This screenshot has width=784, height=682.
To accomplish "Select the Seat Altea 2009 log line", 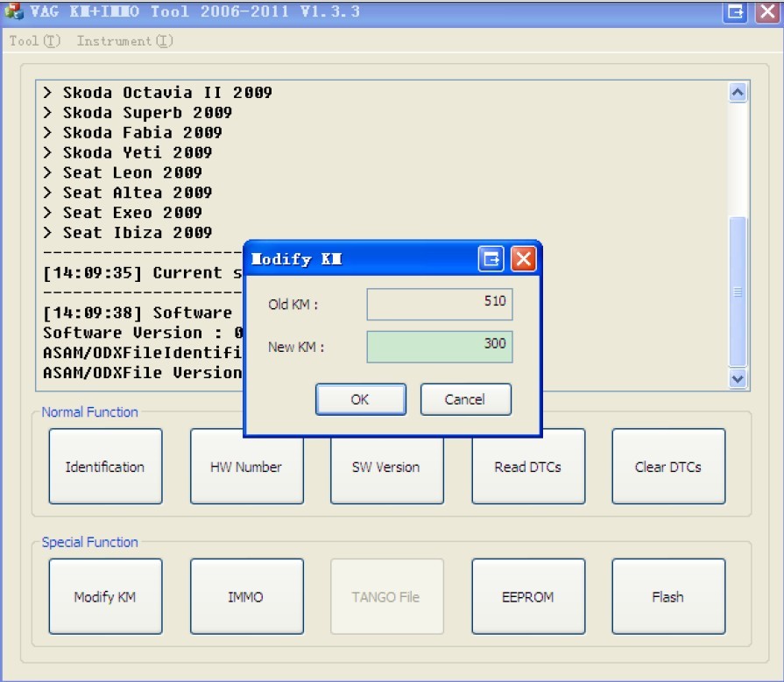I will pyautogui.click(x=128, y=193).
